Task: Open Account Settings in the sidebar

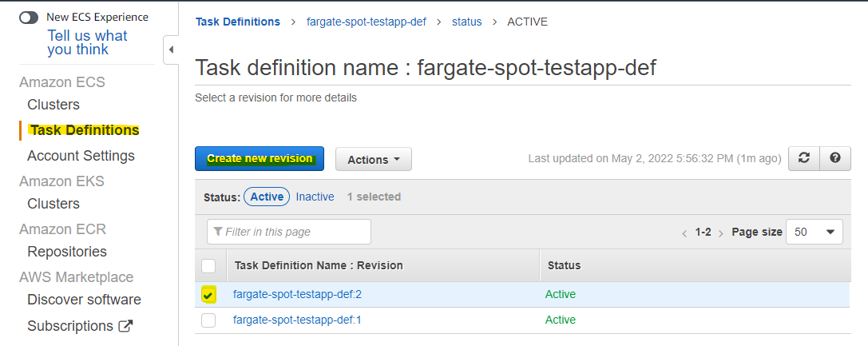Action: [81, 156]
